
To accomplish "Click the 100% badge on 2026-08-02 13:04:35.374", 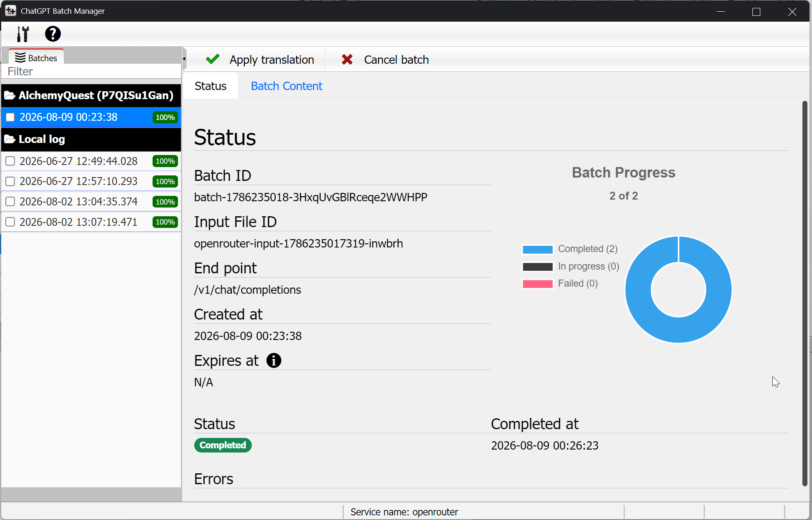I will [x=165, y=202].
